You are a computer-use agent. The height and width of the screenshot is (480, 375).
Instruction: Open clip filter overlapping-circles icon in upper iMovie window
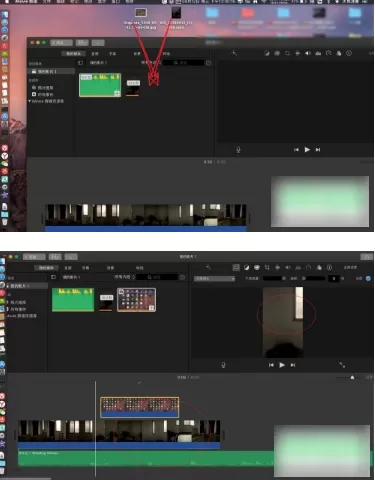[339, 53]
